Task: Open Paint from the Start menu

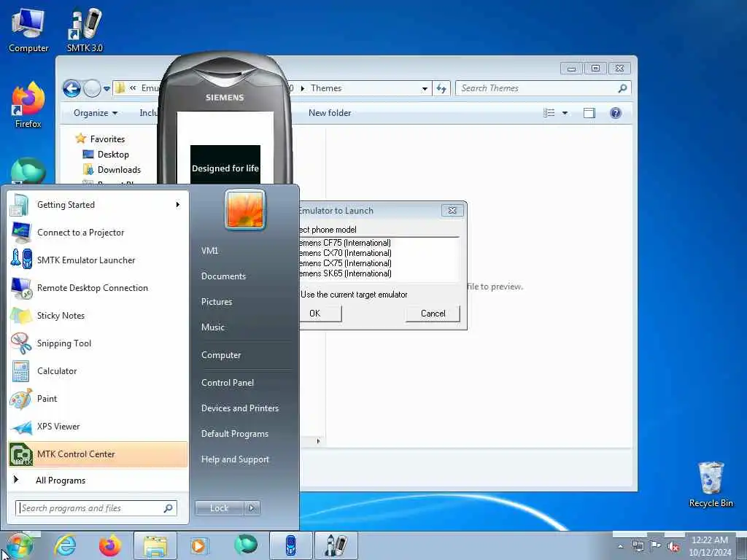Action: point(98,399)
